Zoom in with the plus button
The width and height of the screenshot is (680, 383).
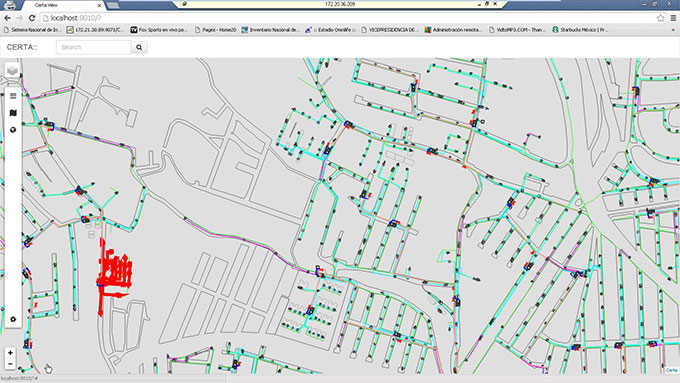[10, 353]
